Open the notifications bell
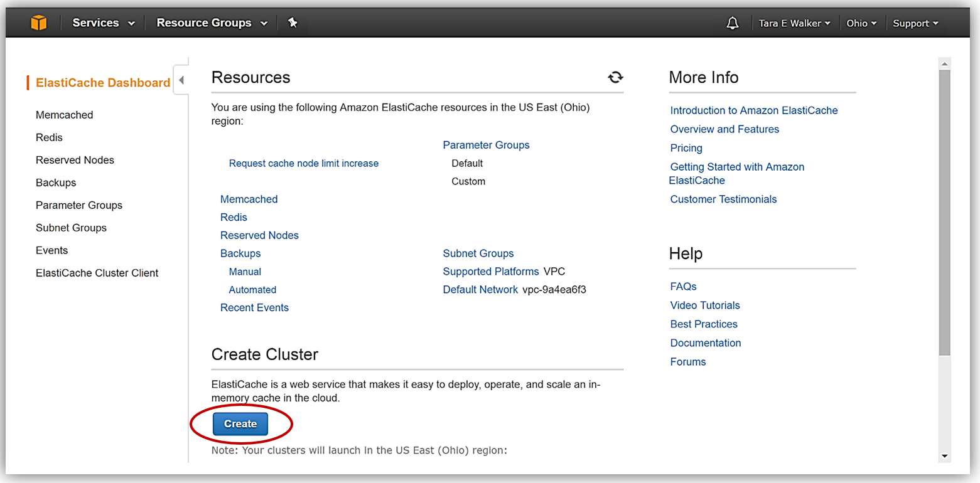 [x=732, y=23]
